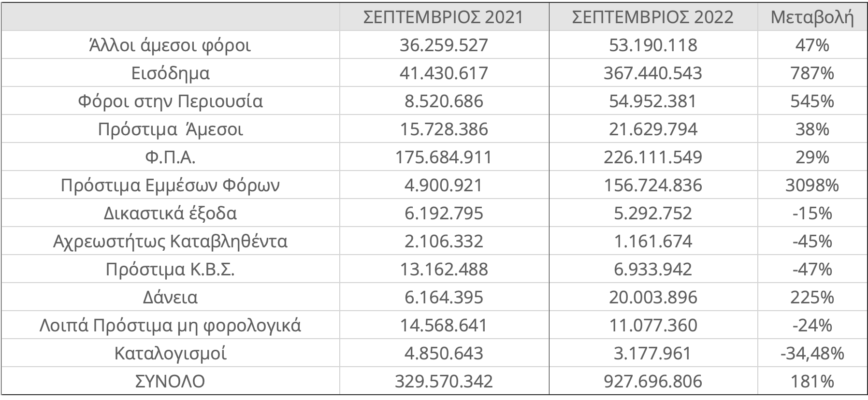The width and height of the screenshot is (868, 400).
Task: Select the ΣΥΝΟΛΟ row label
Action: tap(170, 381)
